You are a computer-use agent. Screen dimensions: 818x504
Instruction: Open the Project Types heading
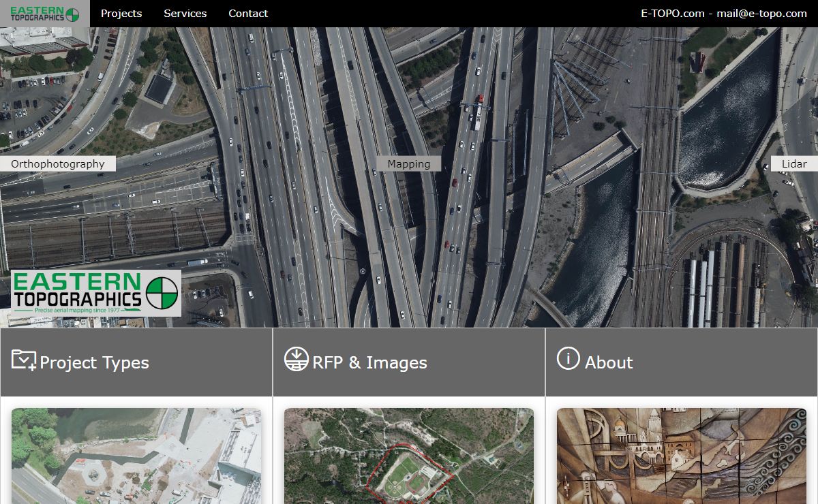(94, 363)
